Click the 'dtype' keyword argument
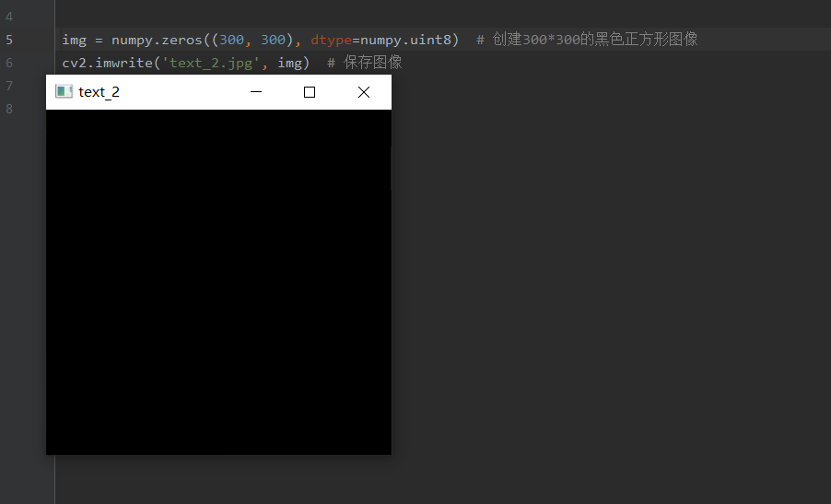831x504 pixels. (x=332, y=41)
